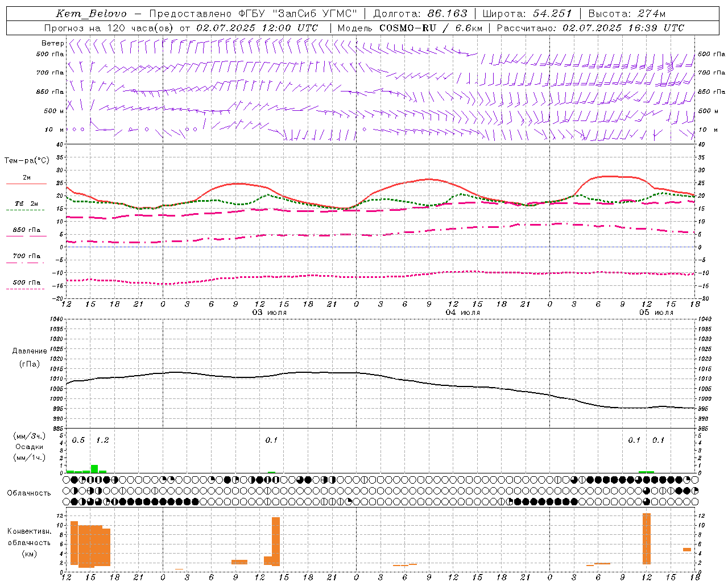728x582 pixels.
Task: Click the 0.5 precipitation value
Action: (x=78, y=440)
